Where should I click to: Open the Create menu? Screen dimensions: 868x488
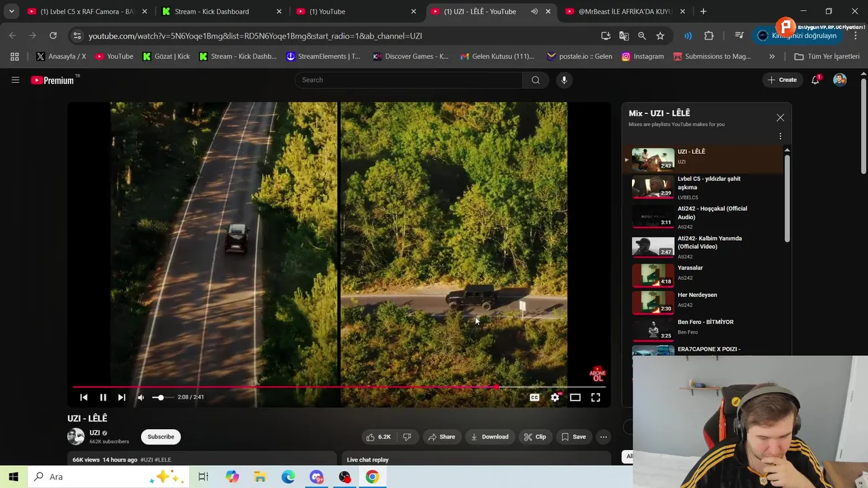click(x=782, y=80)
